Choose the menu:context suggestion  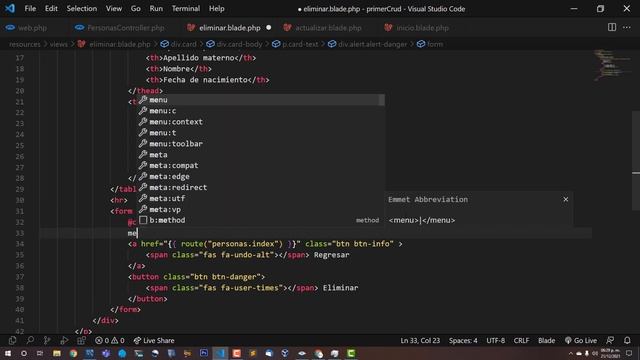point(260,122)
